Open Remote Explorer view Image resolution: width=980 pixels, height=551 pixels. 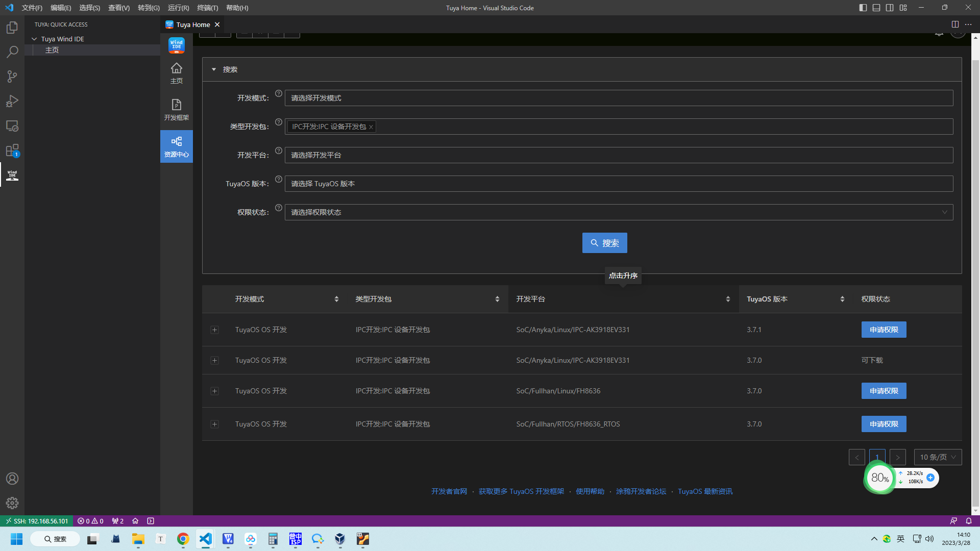pos(12,126)
